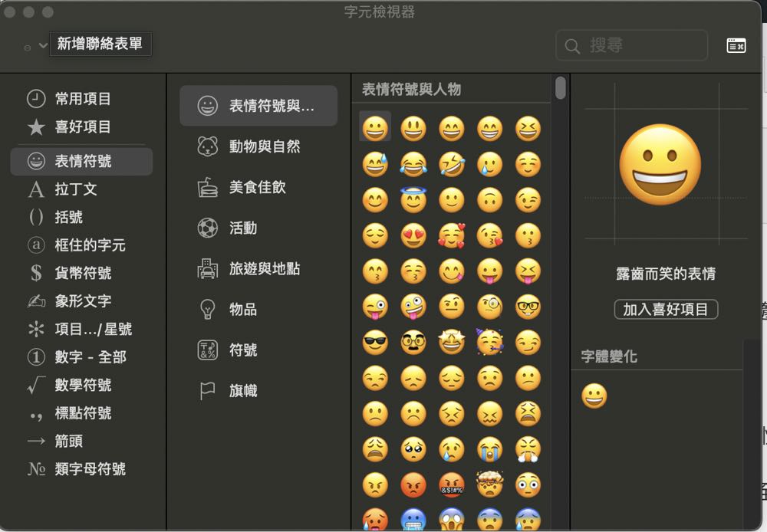Select the face with symbols on mouth emoji
This screenshot has width=767, height=532.
point(452,485)
